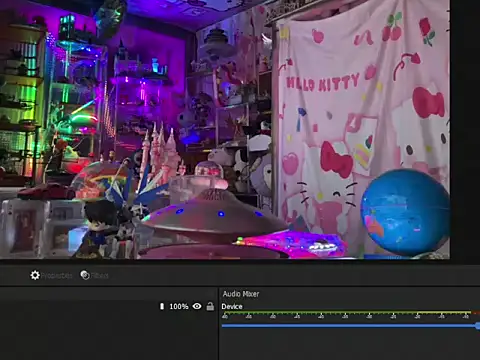Image resolution: width=480 pixels, height=360 pixels.
Task: Open source Properties with the gear button
Action: [x=51, y=275]
